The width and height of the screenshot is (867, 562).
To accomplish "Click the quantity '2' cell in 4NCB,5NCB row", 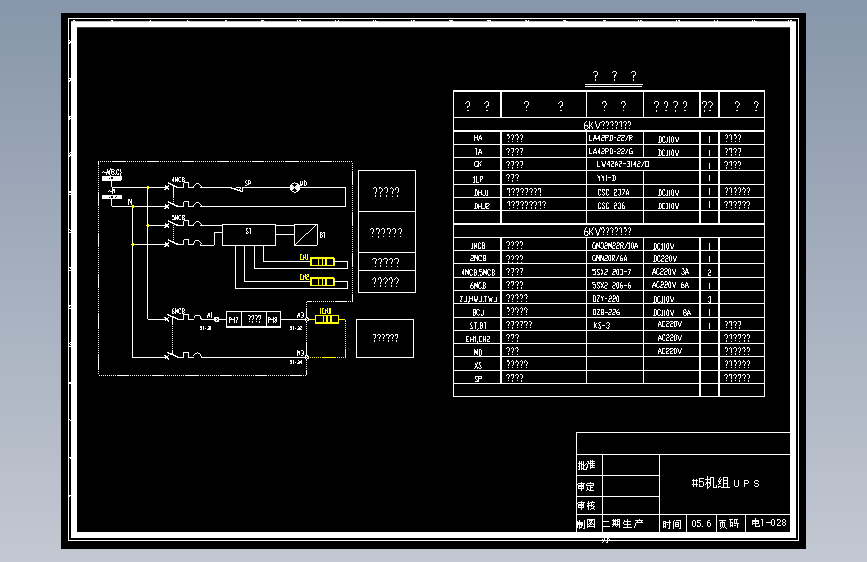I will 709,272.
